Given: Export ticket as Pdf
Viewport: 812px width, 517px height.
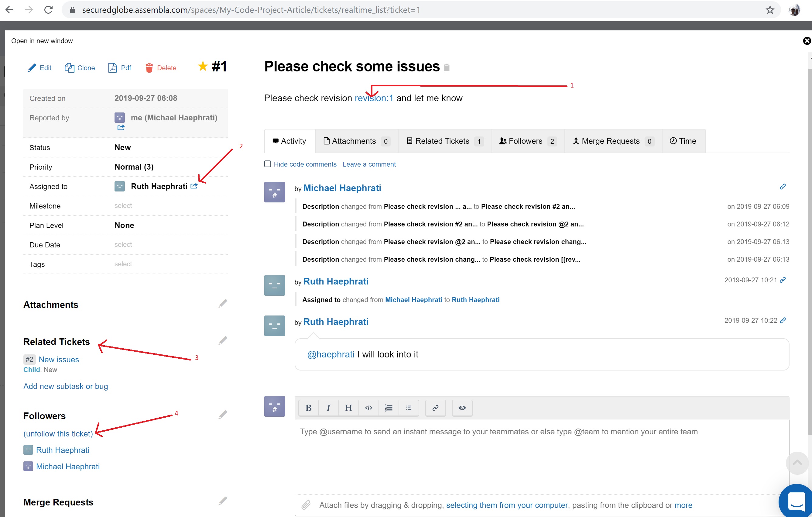Looking at the screenshot, I should [119, 68].
